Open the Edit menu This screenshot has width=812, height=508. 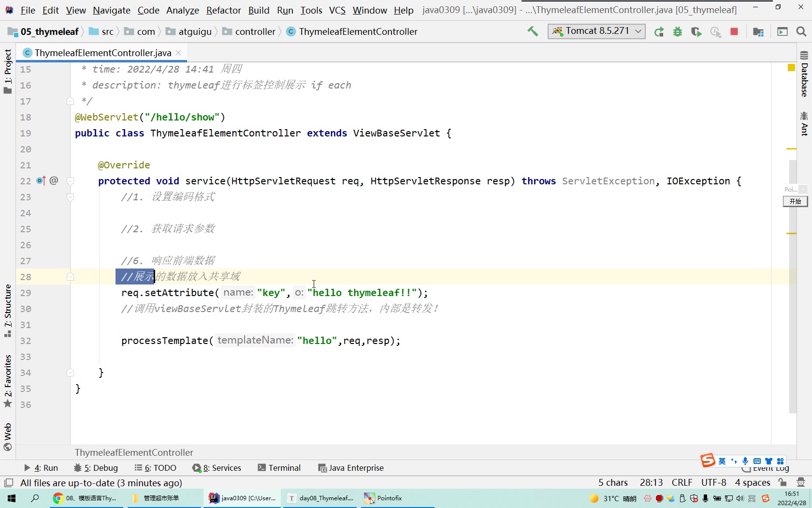point(50,10)
